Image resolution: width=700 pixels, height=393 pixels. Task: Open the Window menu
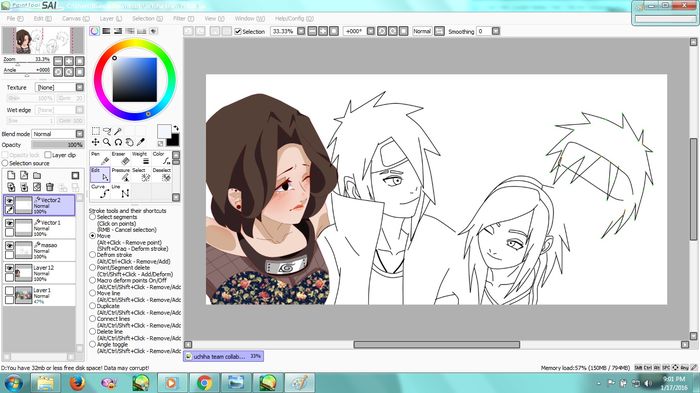click(250, 18)
